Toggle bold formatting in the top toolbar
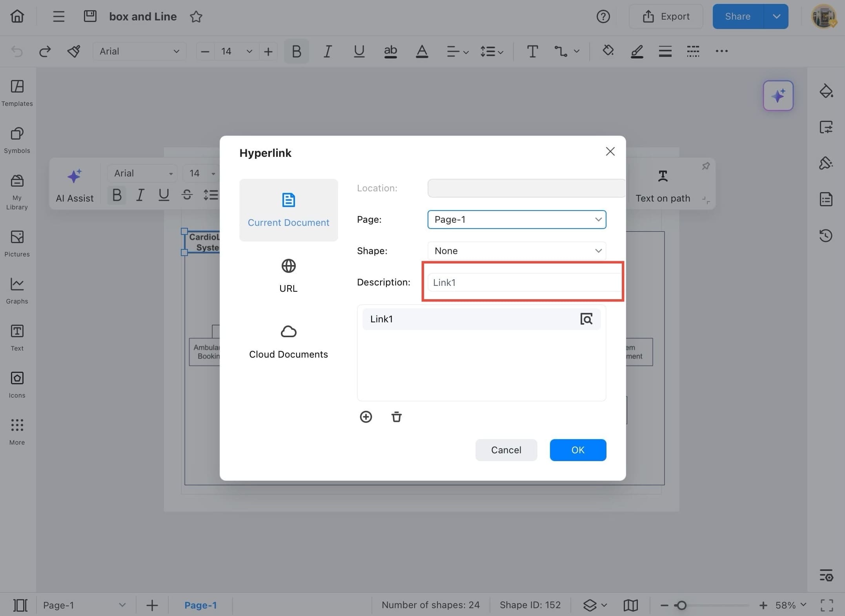This screenshot has width=845, height=616. pos(296,51)
